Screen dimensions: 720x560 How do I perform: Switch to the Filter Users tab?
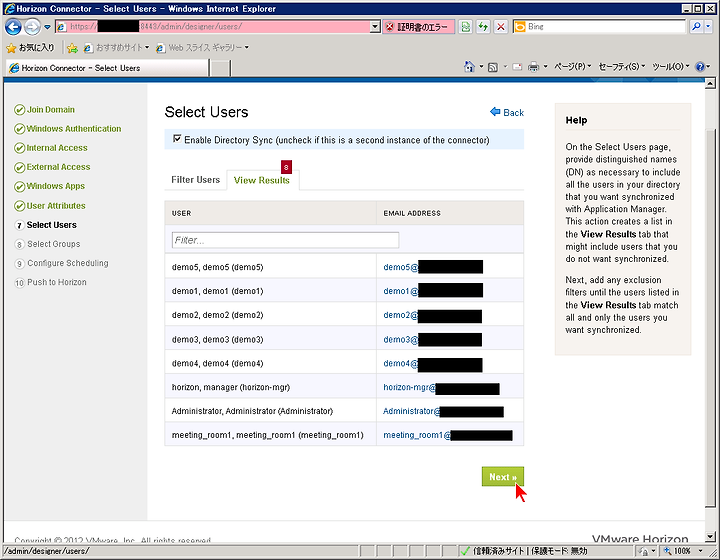pyautogui.click(x=196, y=180)
